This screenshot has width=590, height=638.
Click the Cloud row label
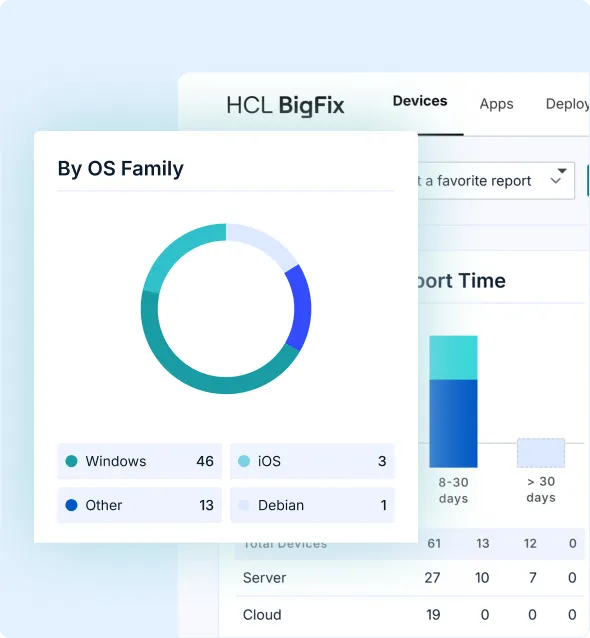point(262,614)
